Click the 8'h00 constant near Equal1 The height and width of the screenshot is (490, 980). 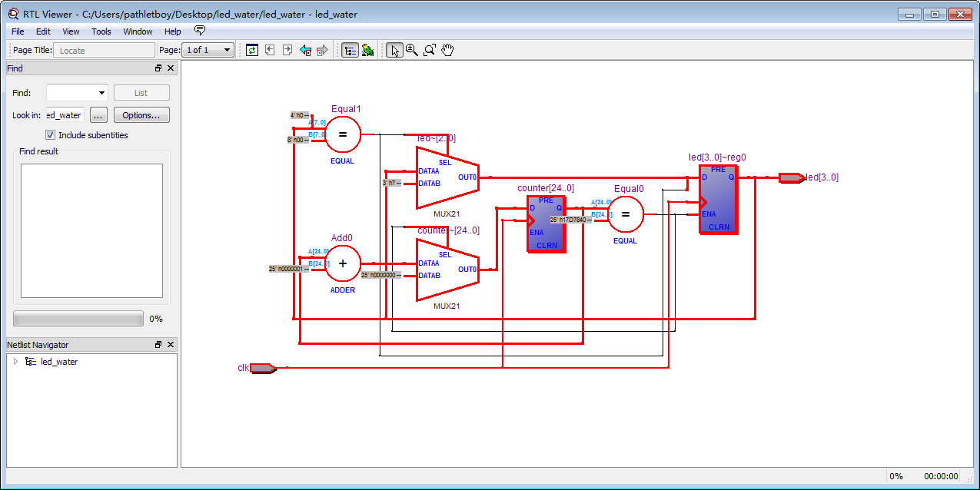tap(297, 140)
